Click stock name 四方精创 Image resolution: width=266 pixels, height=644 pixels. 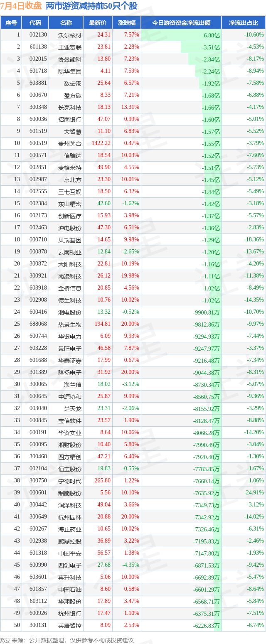click(x=70, y=457)
